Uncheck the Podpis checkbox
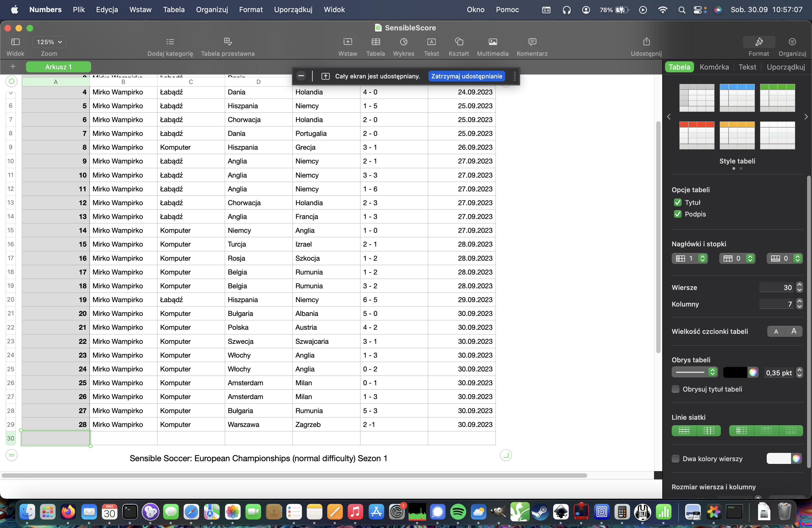 [677, 214]
